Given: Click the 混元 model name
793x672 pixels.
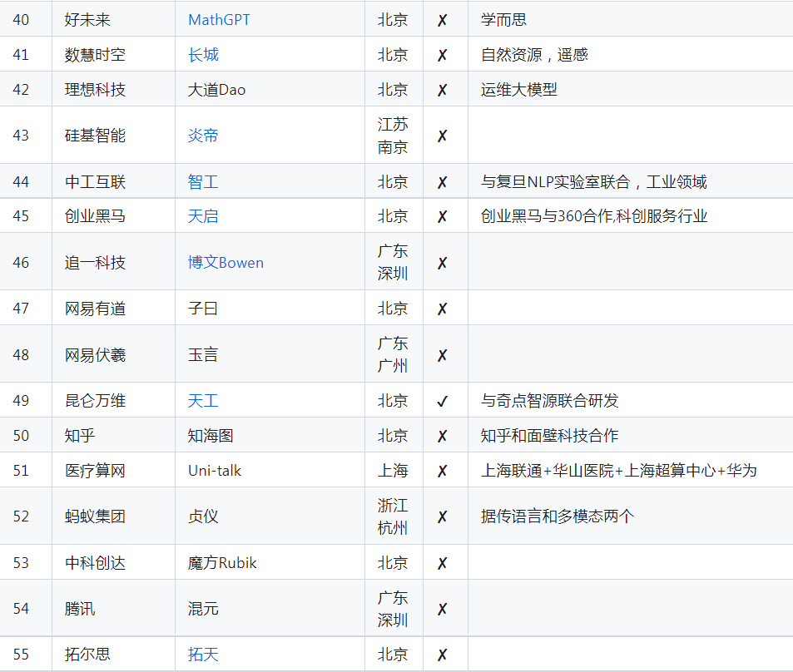Looking at the screenshot, I should pos(203,608).
